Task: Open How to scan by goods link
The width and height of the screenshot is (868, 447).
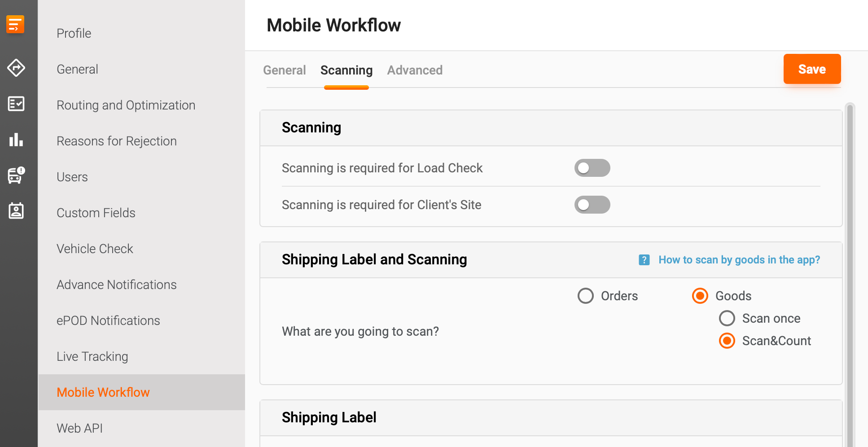Action: tap(739, 260)
